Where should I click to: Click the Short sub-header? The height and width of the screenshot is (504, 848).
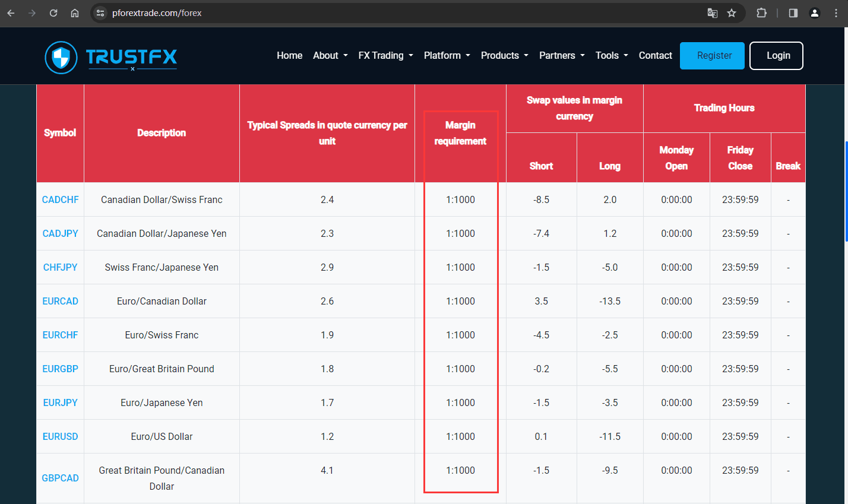541,158
